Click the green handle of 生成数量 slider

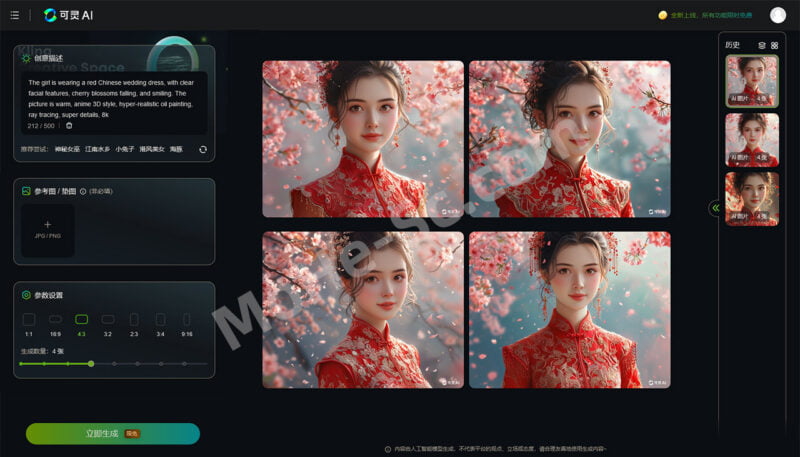[91, 364]
